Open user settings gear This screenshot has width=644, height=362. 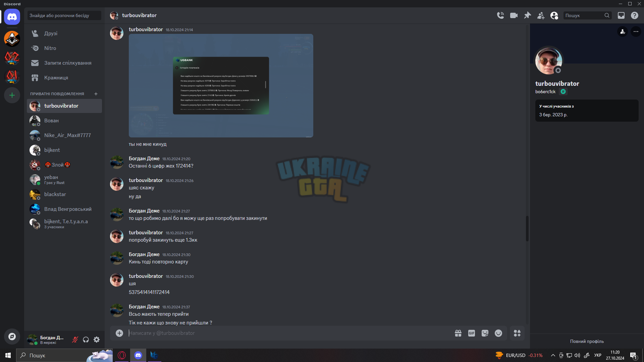97,340
